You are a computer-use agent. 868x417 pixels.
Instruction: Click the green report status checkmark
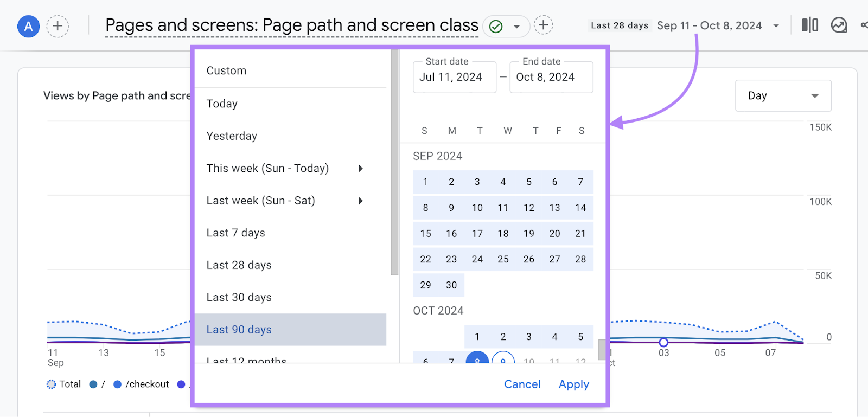[x=496, y=26]
